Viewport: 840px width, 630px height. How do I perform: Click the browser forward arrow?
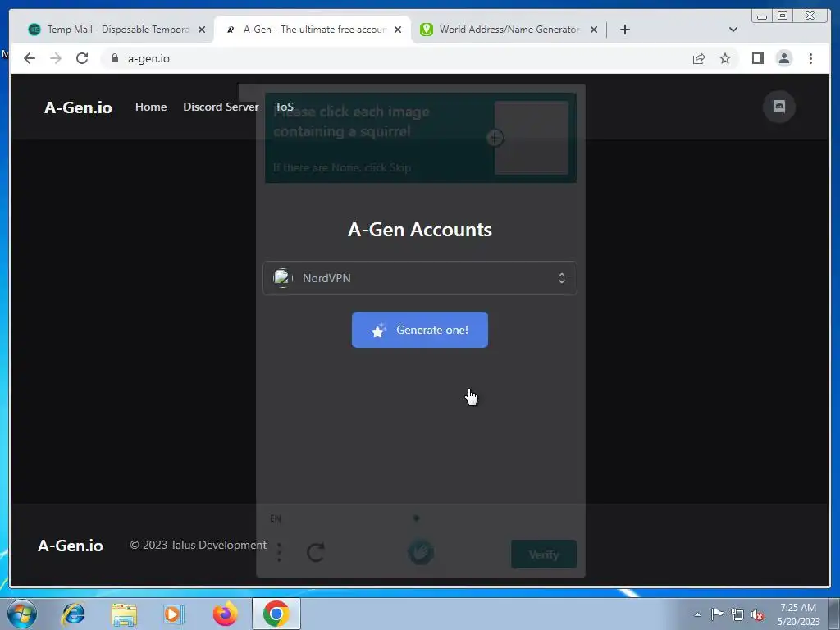click(56, 58)
